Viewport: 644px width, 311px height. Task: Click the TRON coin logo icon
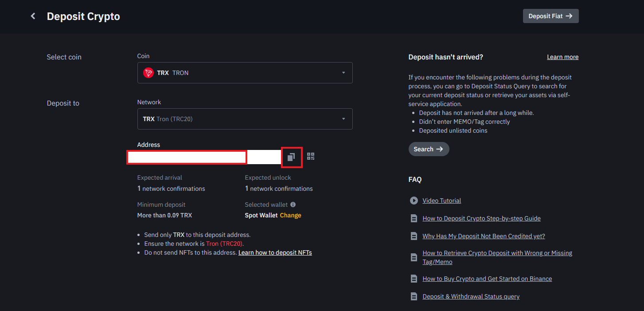tap(148, 73)
